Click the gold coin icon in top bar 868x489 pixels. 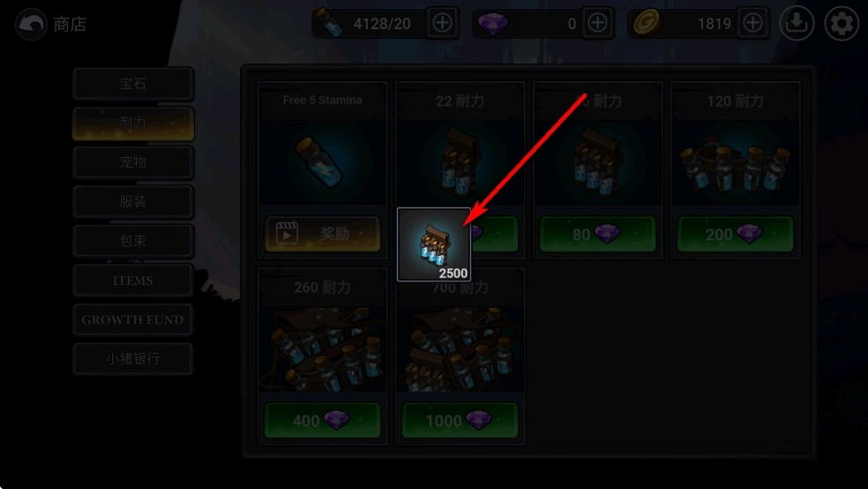point(647,23)
